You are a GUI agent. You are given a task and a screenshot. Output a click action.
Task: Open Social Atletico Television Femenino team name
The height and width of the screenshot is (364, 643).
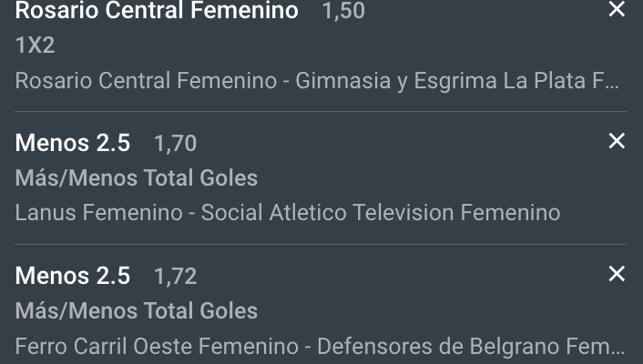381,213
